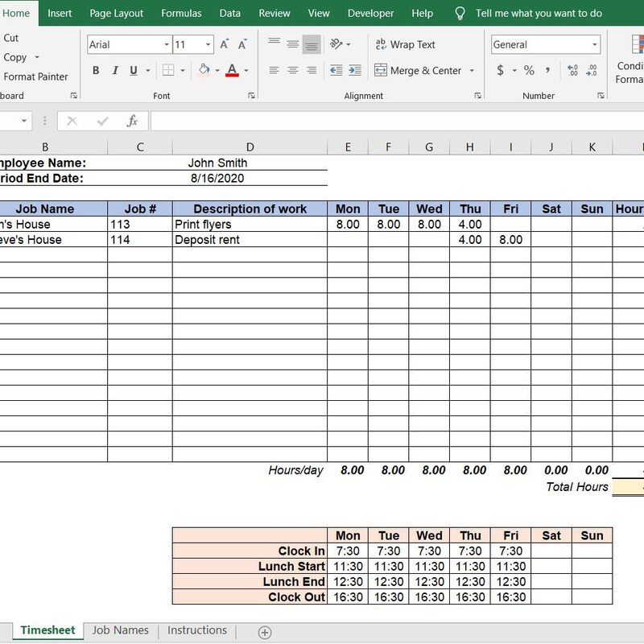
Task: Apply Comma Style icon
Action: pyautogui.click(x=547, y=70)
